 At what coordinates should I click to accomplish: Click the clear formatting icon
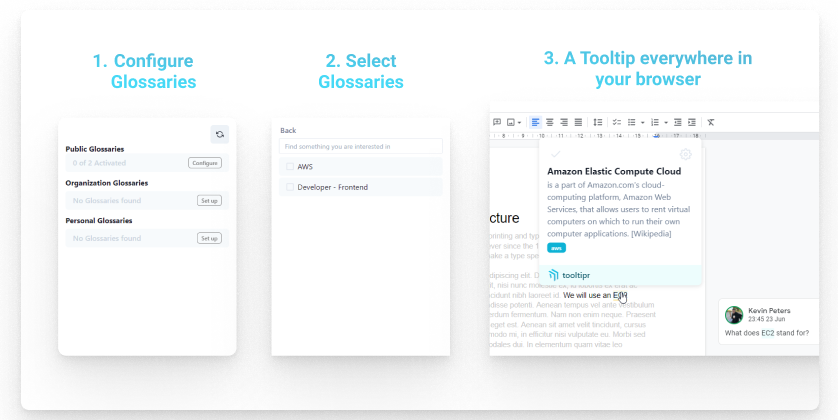(x=711, y=122)
